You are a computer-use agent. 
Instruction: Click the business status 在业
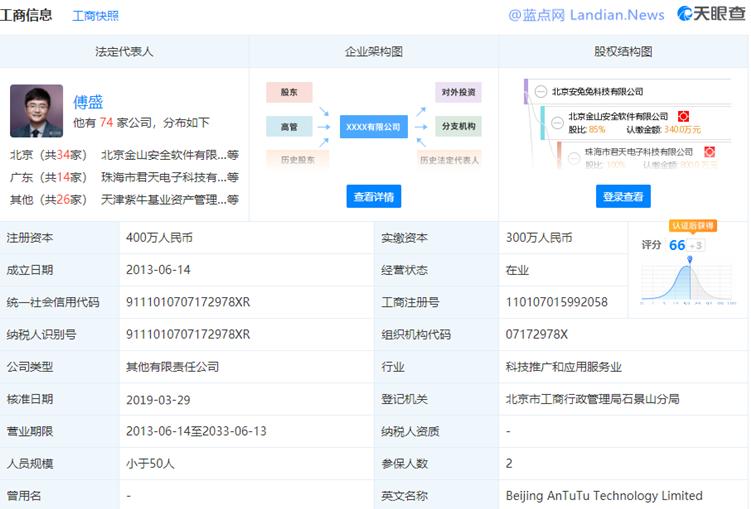click(x=517, y=270)
